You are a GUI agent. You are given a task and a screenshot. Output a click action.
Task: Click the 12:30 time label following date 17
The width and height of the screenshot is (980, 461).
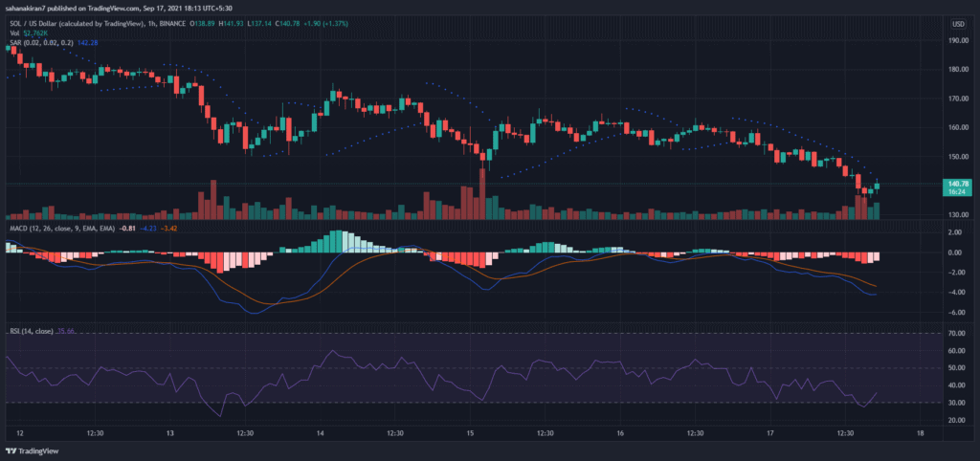click(846, 433)
